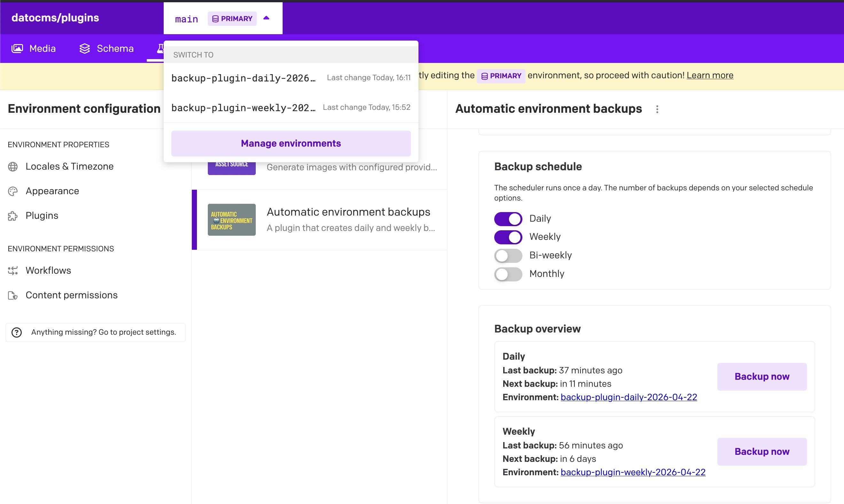The width and height of the screenshot is (844, 504).
Task: Go to project settings via Anything missing
Action: [x=96, y=332]
